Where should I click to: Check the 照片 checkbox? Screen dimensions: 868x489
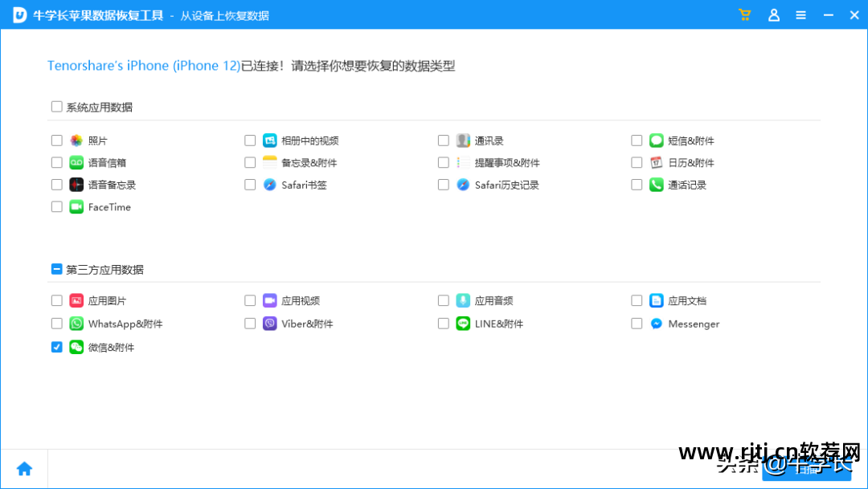click(x=56, y=140)
